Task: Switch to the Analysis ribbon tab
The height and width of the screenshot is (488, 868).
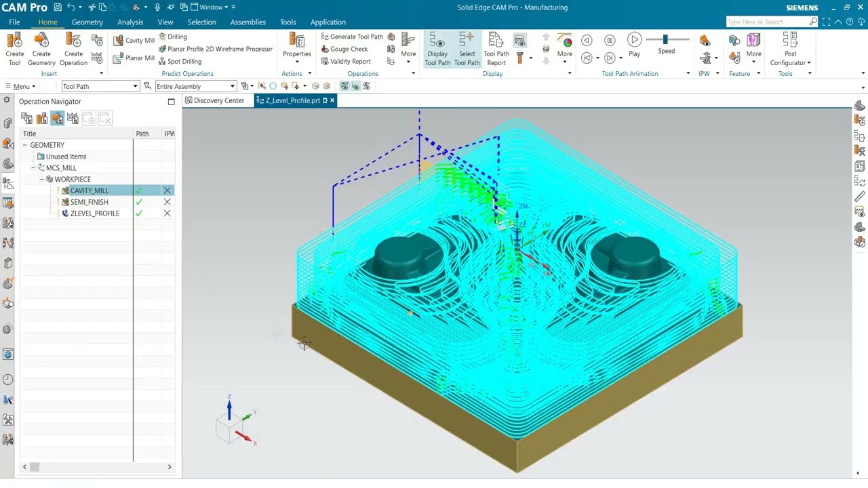Action: point(130,22)
